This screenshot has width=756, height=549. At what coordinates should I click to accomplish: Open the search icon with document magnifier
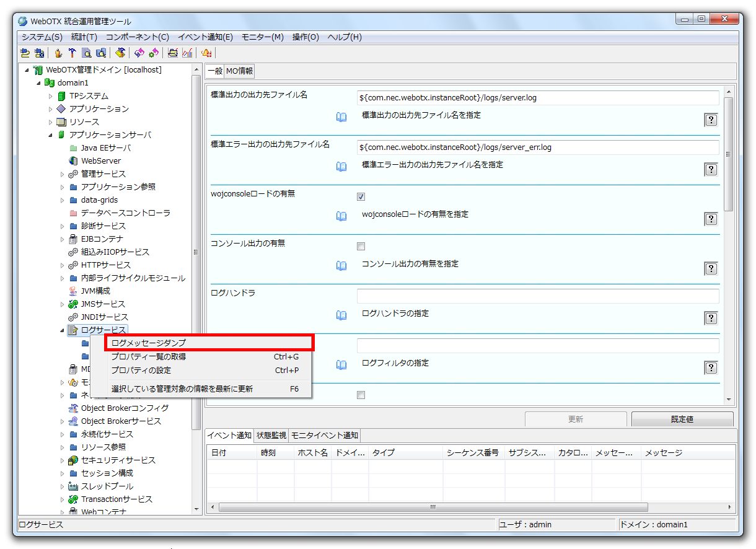pos(86,53)
